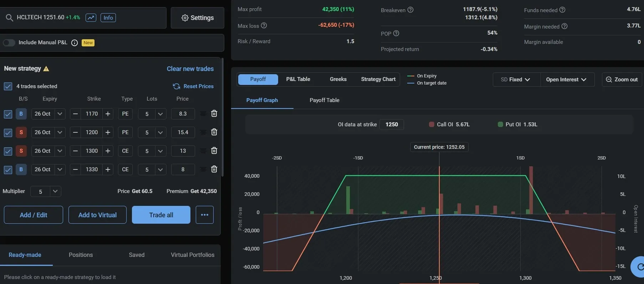Switch option type PE on 1170 row
The height and width of the screenshot is (284, 644).
[125, 114]
